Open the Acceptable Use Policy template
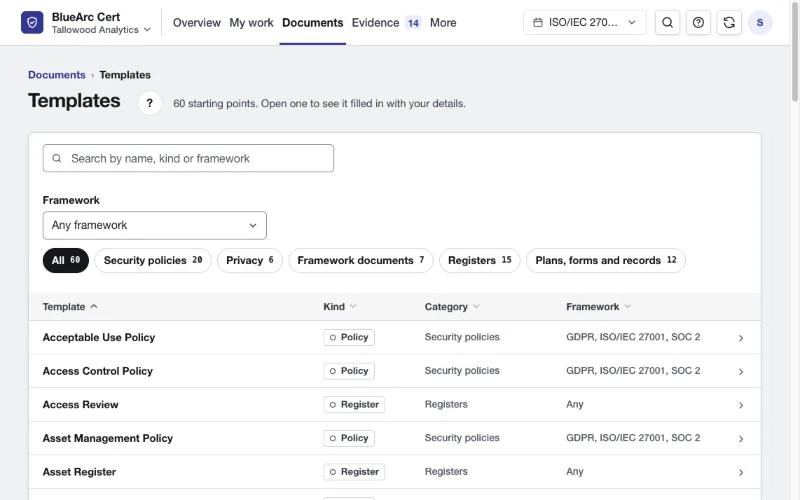This screenshot has width=800, height=500. 99,337
